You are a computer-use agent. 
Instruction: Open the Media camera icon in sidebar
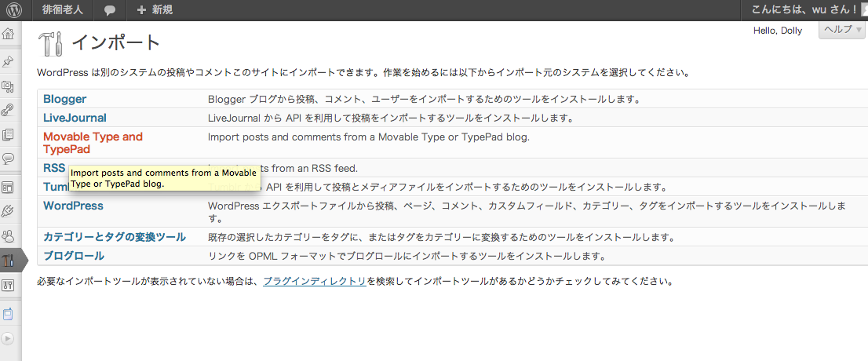point(8,86)
